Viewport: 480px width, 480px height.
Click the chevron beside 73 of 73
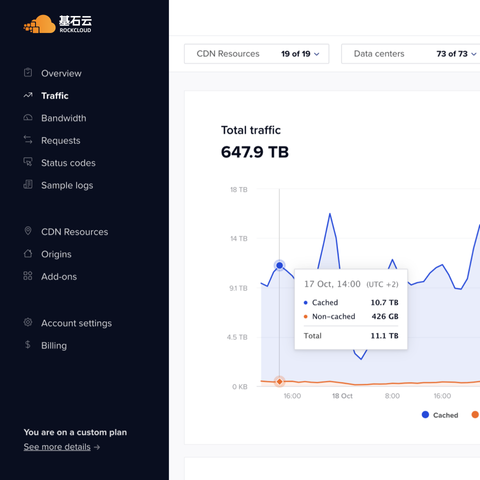point(474,54)
